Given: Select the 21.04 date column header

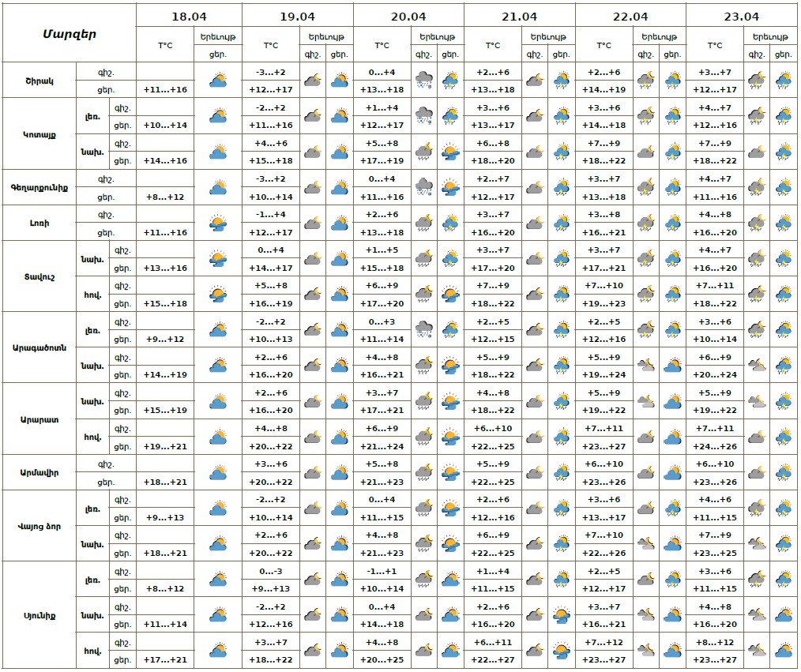Looking at the screenshot, I should click(519, 16).
